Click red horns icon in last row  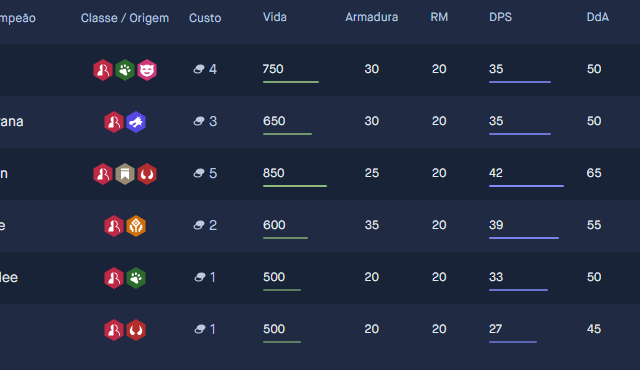136,330
